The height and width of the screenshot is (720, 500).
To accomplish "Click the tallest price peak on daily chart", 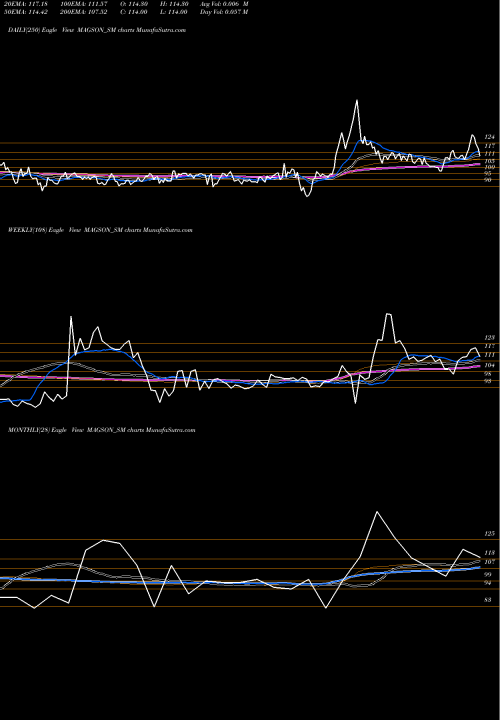I will point(357,101).
